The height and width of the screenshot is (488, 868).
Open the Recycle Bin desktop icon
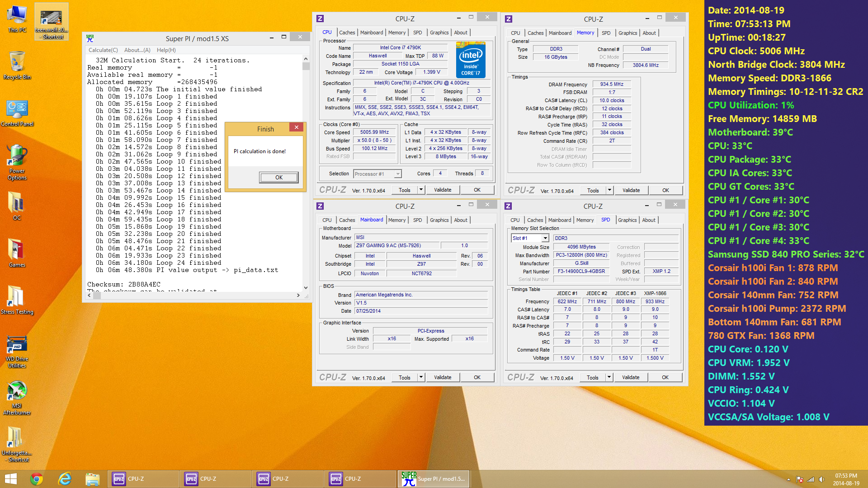(17, 66)
